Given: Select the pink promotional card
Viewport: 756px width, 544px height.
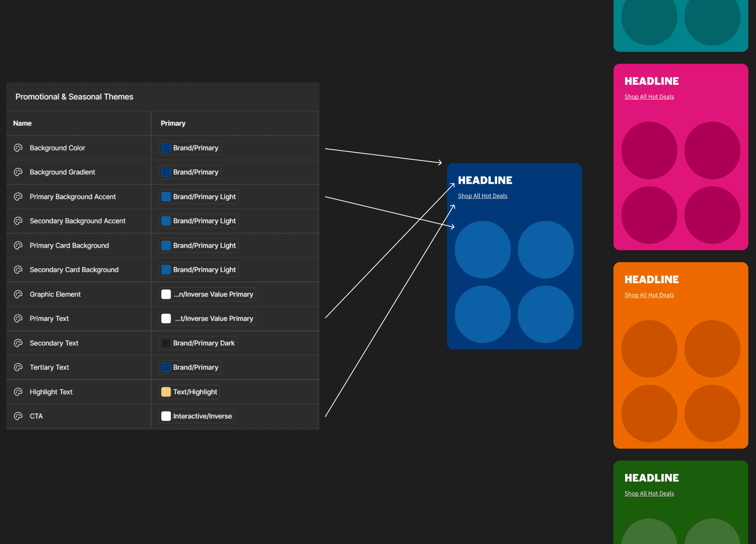Looking at the screenshot, I should point(681,157).
